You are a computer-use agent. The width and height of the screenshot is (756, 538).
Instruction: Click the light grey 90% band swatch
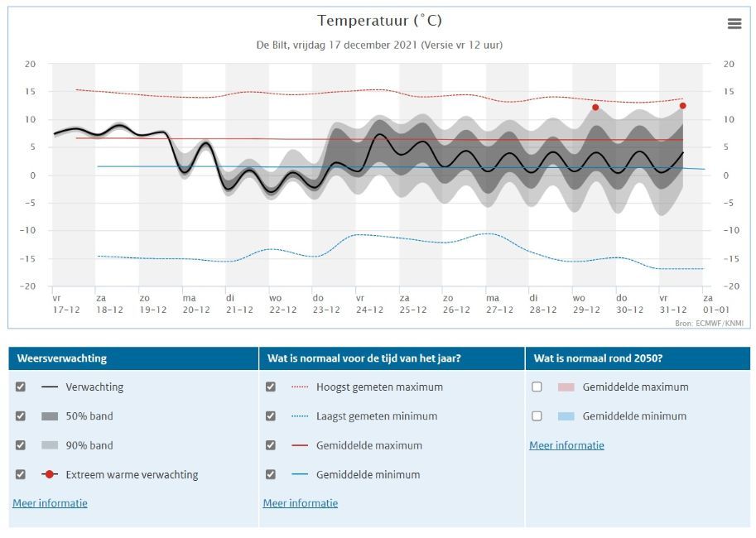pyautogui.click(x=50, y=445)
